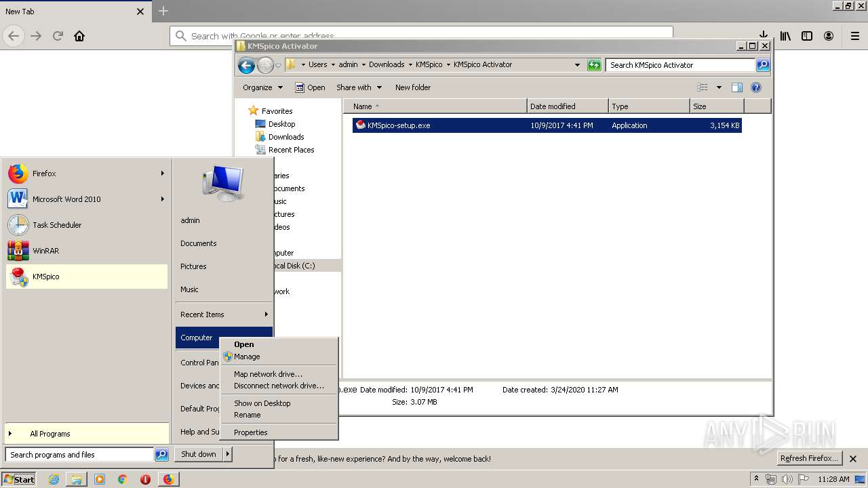Click the volume speaker tray icon
Screen dimensions: 868x488
tap(787, 479)
